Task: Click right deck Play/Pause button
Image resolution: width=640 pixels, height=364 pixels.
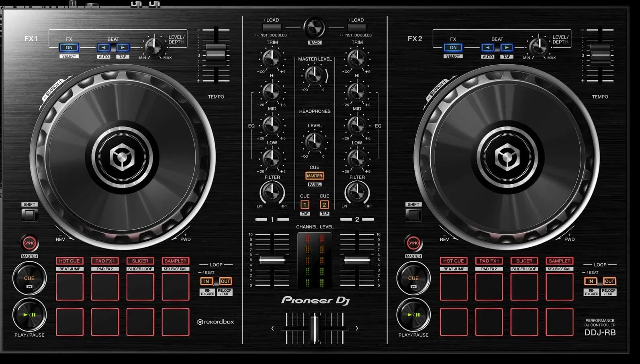Action: 413,315
